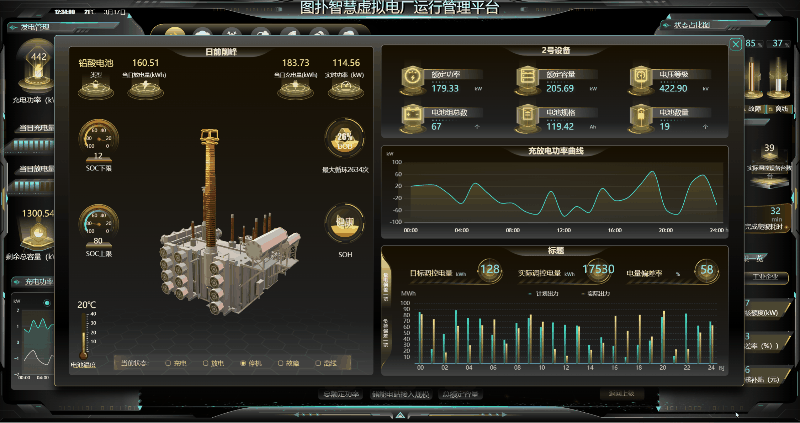Image resolution: width=800 pixels, height=423 pixels.
Task: Close the 2号设备 popup with the X
Action: (x=735, y=44)
